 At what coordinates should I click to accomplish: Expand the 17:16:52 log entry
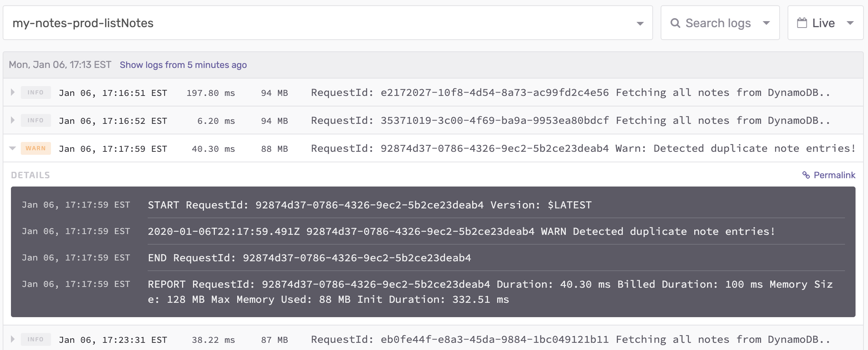(x=12, y=120)
